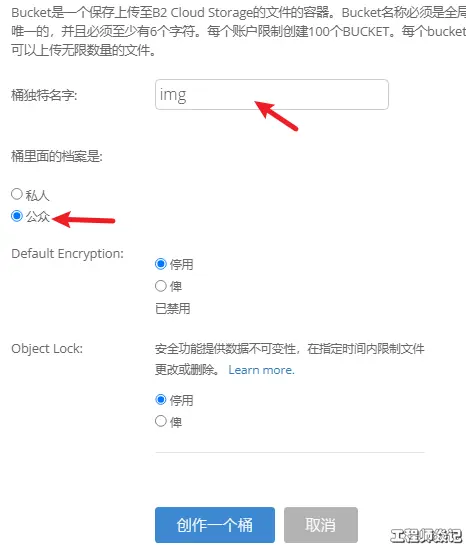The image size is (466, 553).
Task: Choose 停用 under Object Lock
Action: click(x=161, y=400)
